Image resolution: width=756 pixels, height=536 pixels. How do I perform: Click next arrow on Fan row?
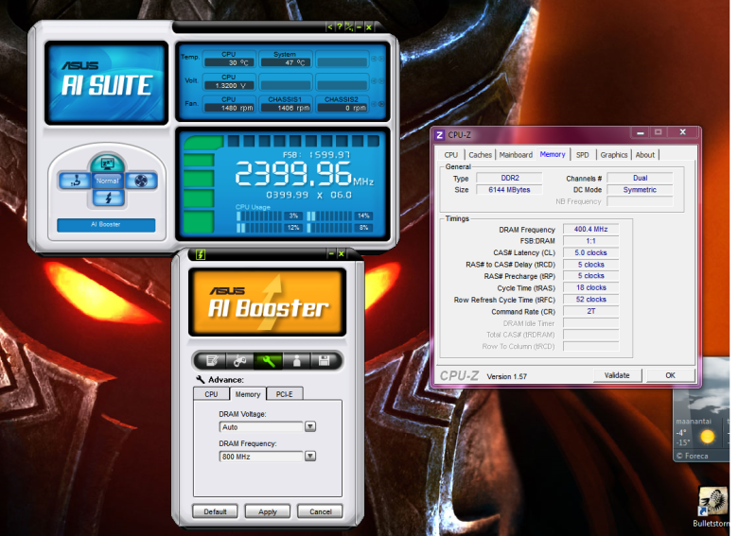tap(381, 104)
